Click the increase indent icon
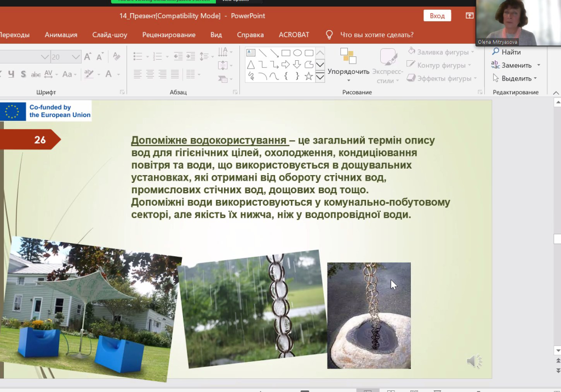Viewport: 561px width, 392px height. 190,57
